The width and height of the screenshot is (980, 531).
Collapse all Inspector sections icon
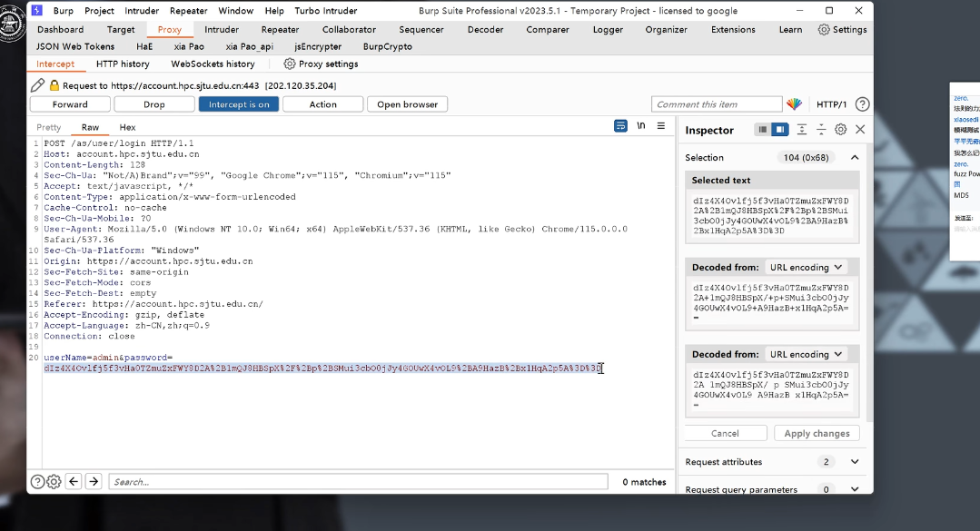point(821,130)
